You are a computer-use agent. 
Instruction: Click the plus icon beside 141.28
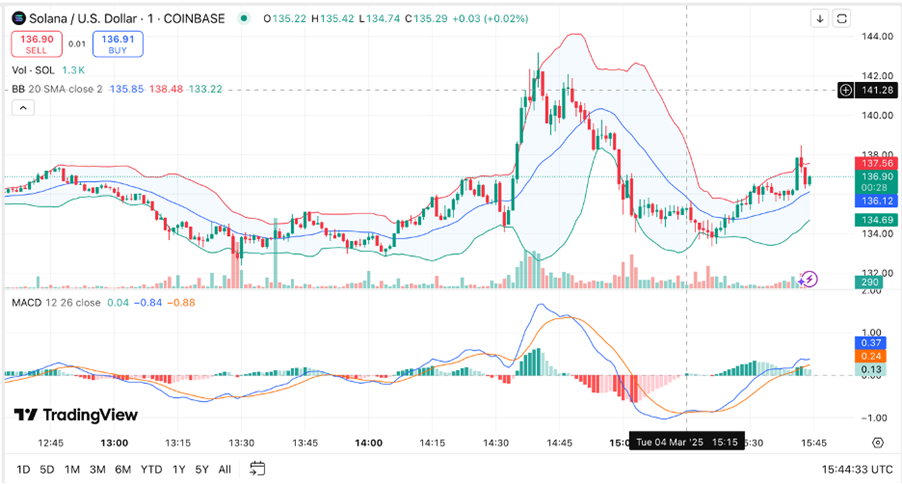(846, 90)
